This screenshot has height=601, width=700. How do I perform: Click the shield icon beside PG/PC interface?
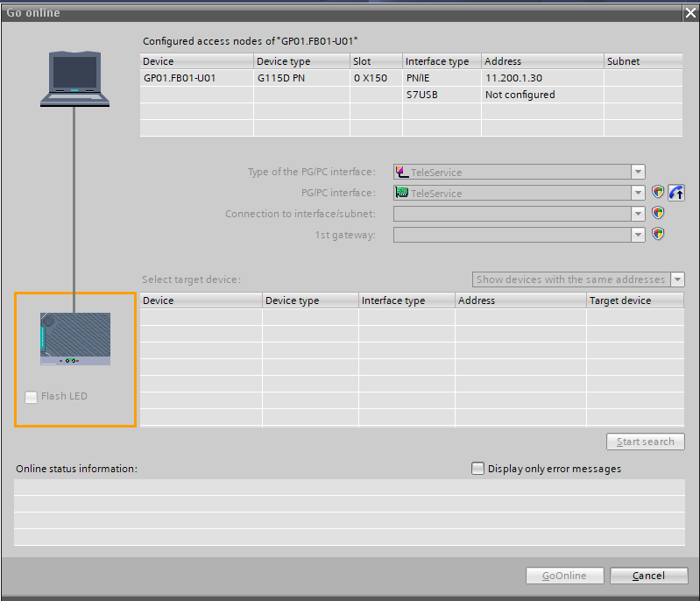tap(658, 193)
